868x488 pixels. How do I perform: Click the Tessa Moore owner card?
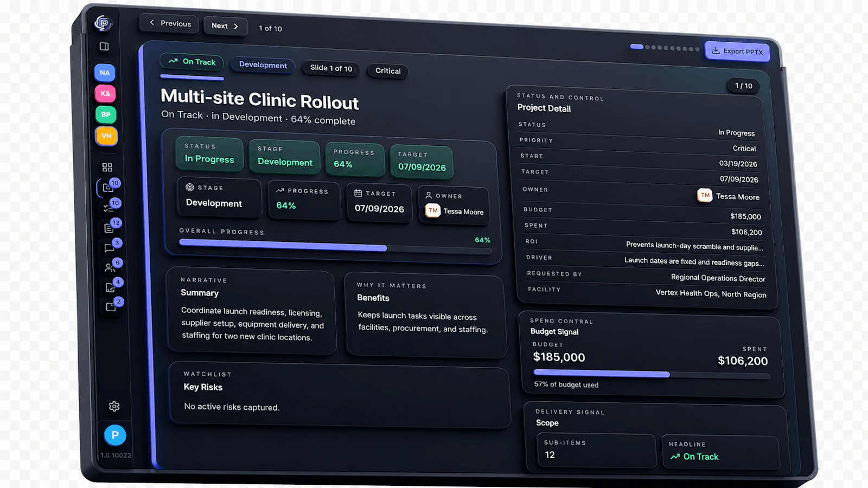tap(454, 205)
